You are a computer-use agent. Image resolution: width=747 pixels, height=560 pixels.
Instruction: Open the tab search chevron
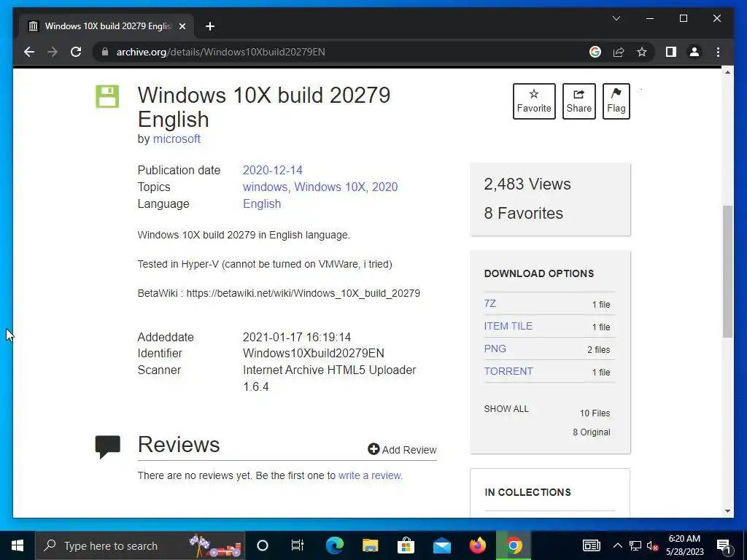click(x=616, y=18)
